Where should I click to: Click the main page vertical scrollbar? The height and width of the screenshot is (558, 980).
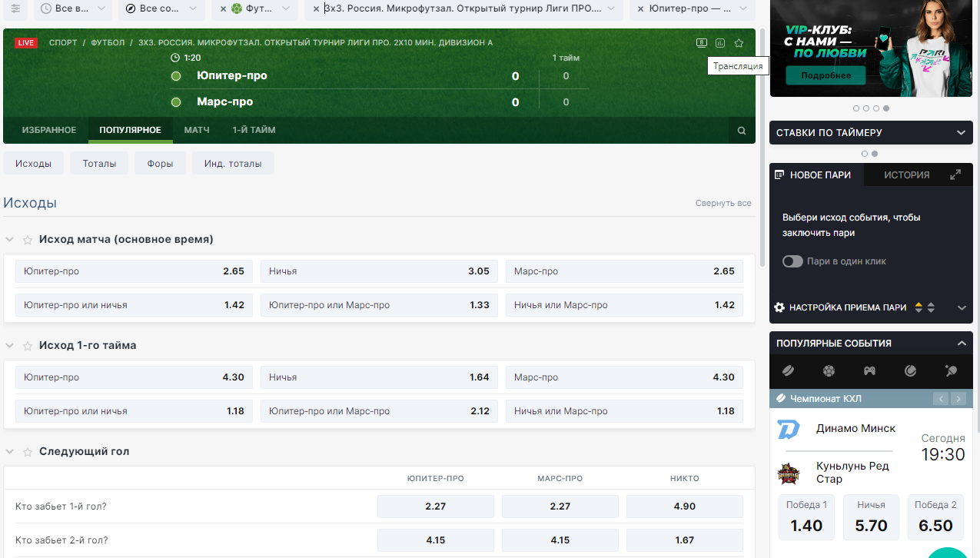click(762, 146)
